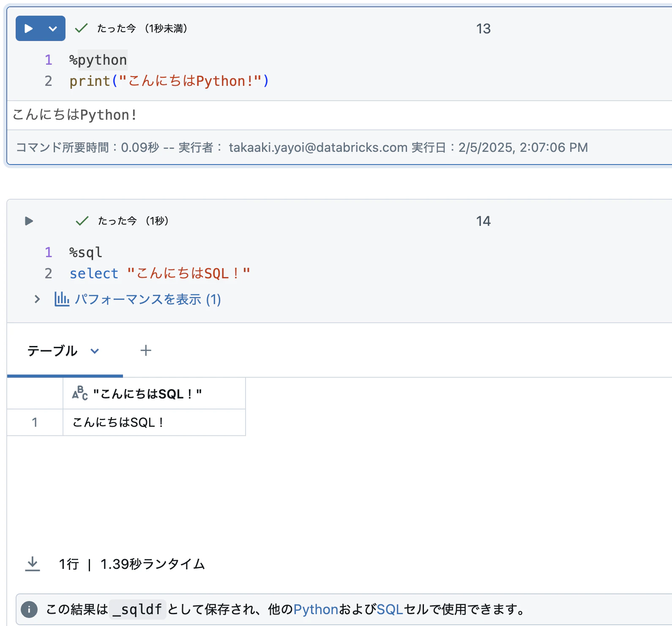Screen dimensions: 672x626
Task: Click the 1行 row count text
Action: (69, 564)
